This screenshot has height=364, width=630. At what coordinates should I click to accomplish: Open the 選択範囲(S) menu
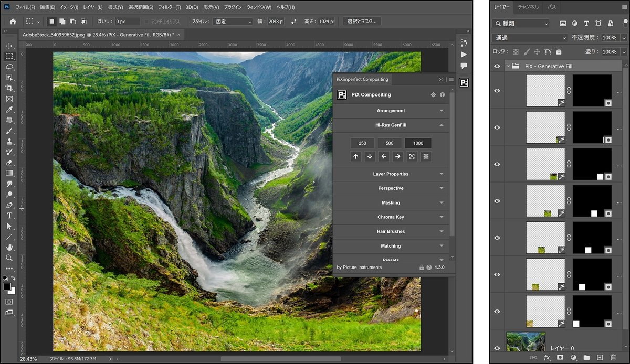coord(141,7)
